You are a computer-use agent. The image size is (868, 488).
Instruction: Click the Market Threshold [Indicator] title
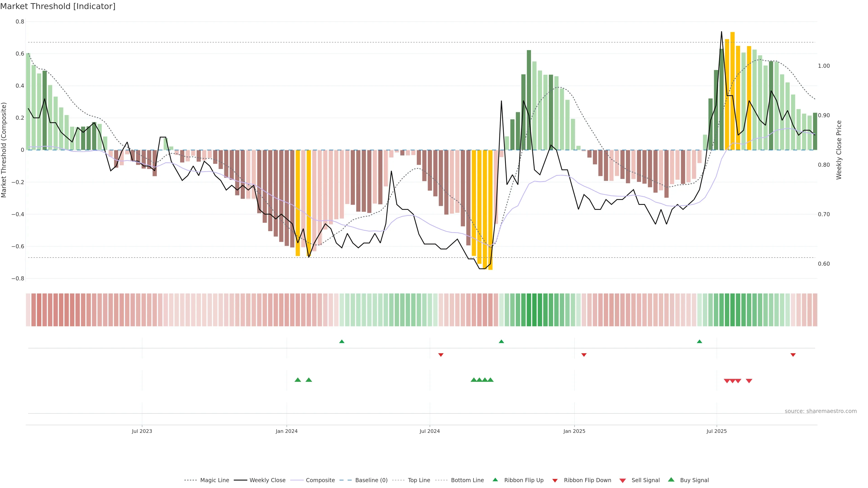[x=58, y=6]
